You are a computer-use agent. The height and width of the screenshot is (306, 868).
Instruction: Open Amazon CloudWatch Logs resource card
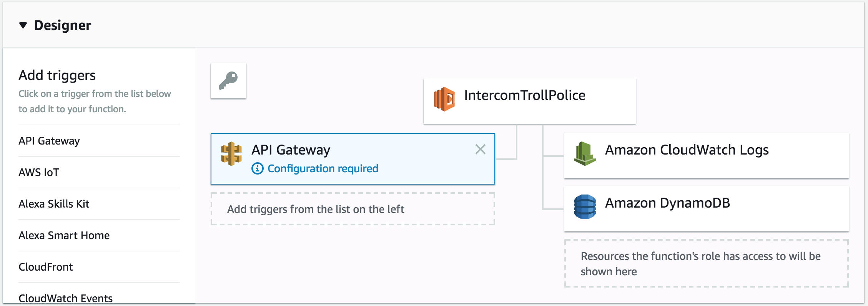pos(706,156)
